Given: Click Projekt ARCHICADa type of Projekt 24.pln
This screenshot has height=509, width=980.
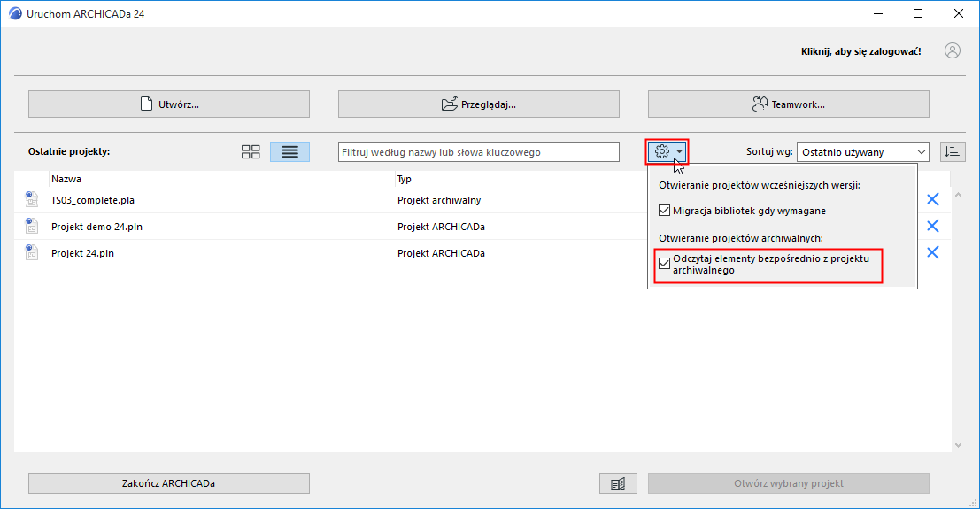Looking at the screenshot, I should 441,253.
